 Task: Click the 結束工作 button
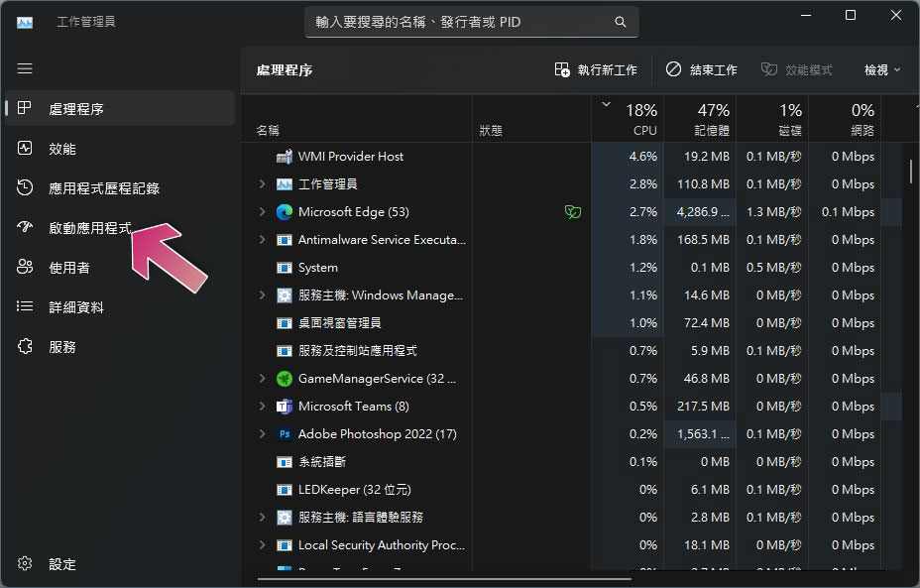701,69
